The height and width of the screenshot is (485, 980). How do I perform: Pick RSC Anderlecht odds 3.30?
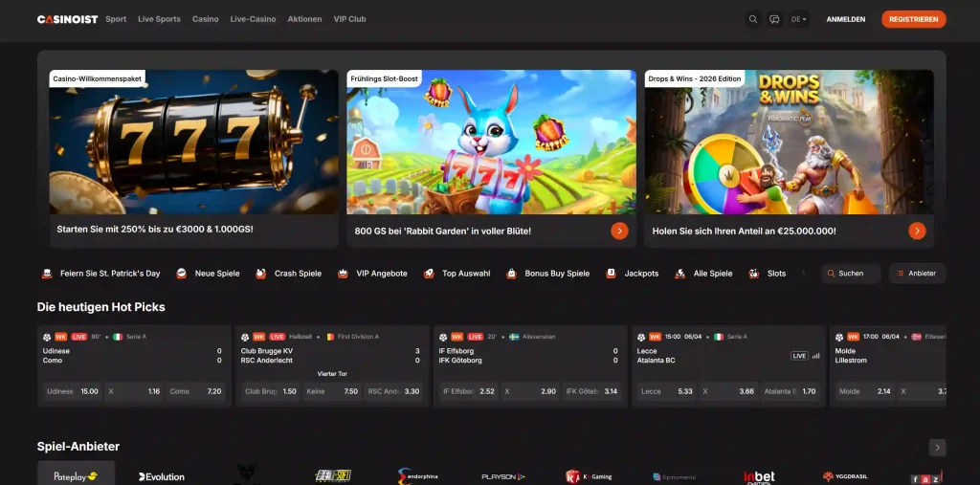(393, 391)
